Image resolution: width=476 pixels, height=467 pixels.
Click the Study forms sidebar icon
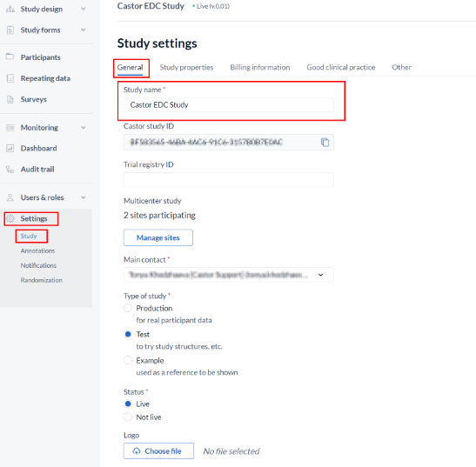10,30
